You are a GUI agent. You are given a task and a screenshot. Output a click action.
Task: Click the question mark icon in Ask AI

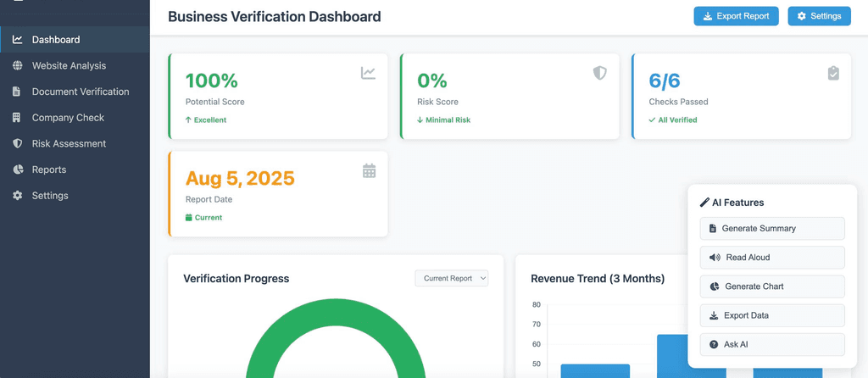(x=714, y=345)
